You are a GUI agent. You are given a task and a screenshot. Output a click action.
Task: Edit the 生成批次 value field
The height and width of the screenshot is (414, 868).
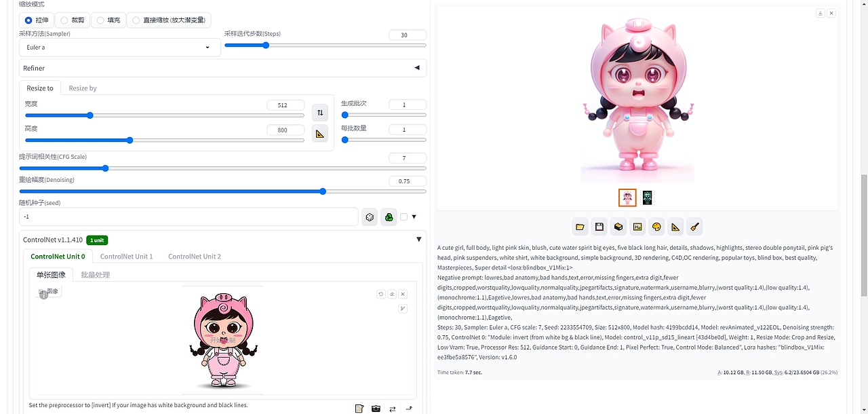408,105
